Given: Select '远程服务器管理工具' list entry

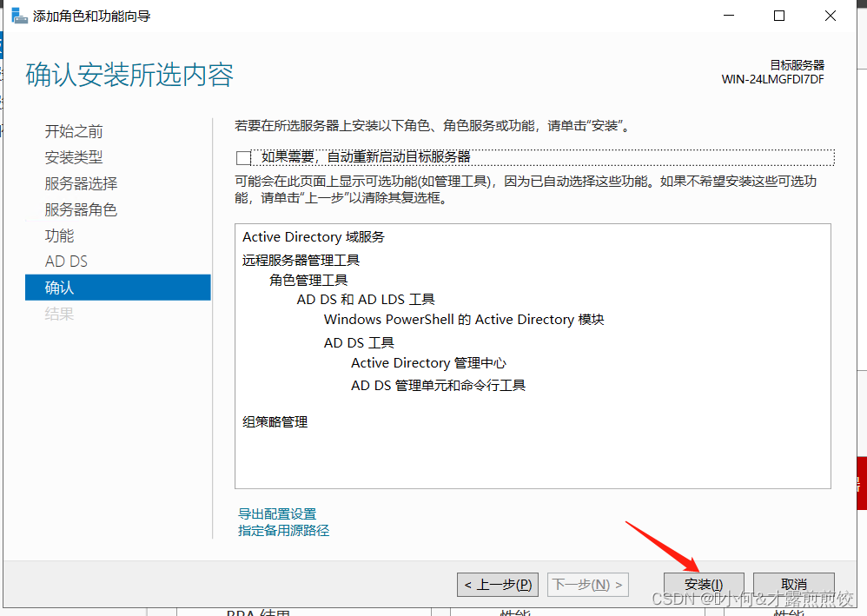Looking at the screenshot, I should 301,260.
